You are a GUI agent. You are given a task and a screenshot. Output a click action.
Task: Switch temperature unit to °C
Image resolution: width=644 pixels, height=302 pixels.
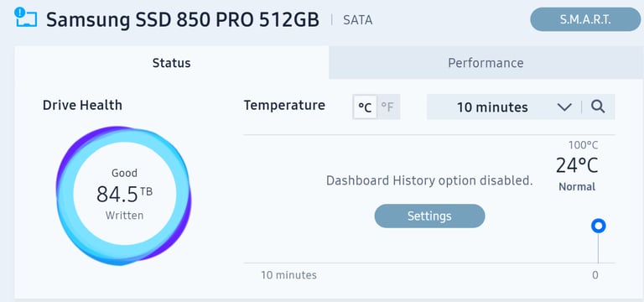pos(365,107)
